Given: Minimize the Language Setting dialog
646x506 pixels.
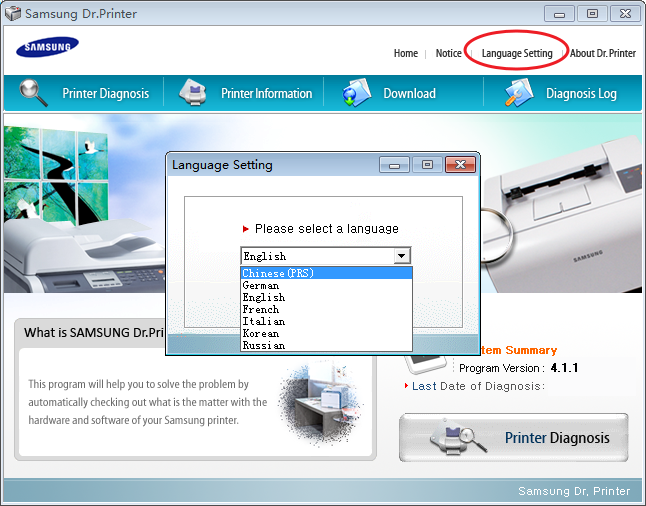Looking at the screenshot, I should [394, 165].
